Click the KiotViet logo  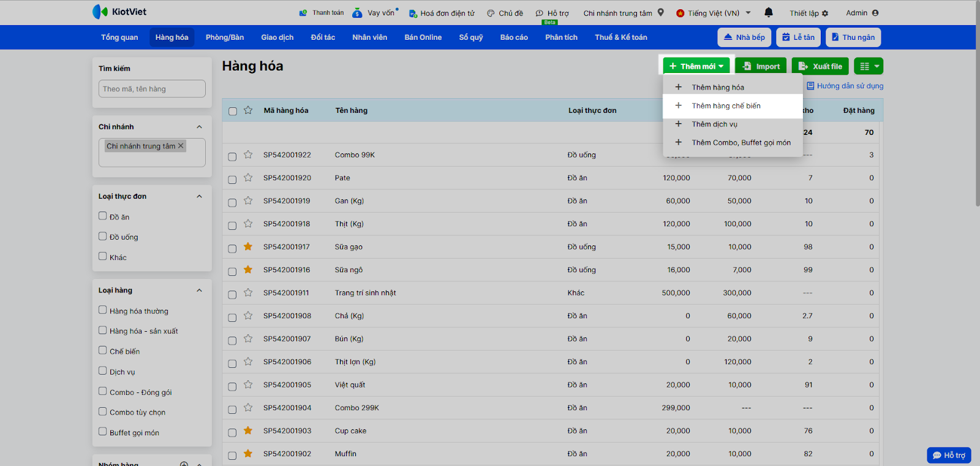click(x=119, y=12)
